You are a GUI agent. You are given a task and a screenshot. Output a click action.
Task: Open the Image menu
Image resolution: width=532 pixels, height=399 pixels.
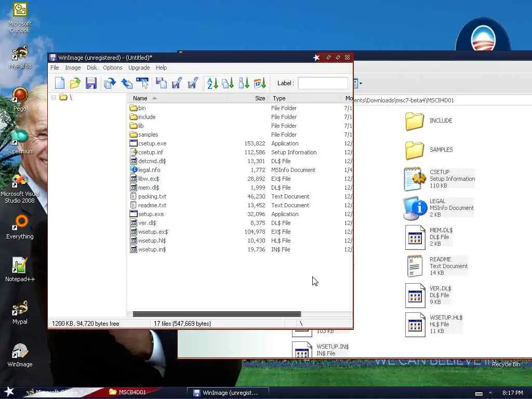73,68
